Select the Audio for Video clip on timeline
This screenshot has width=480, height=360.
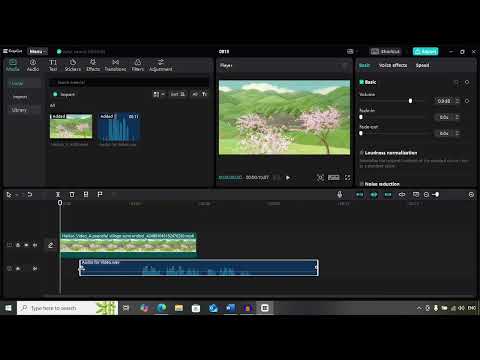click(x=199, y=268)
